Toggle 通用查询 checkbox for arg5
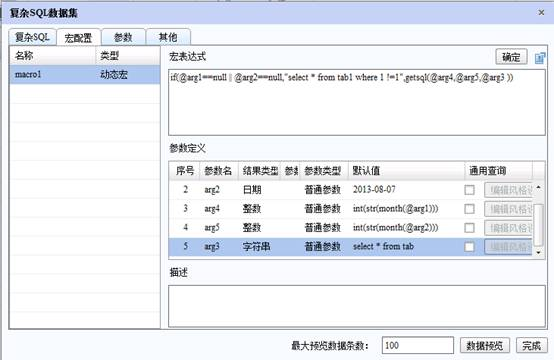The height and width of the screenshot is (360, 554). tap(469, 228)
